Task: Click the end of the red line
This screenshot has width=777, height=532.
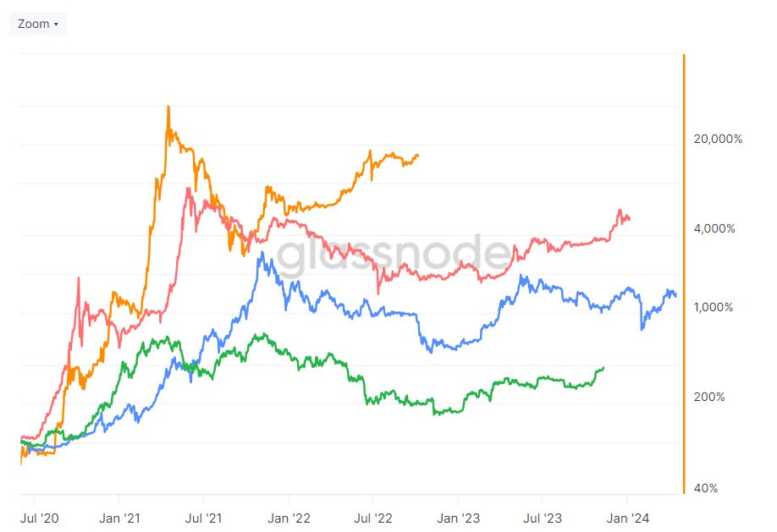Action: [629, 218]
